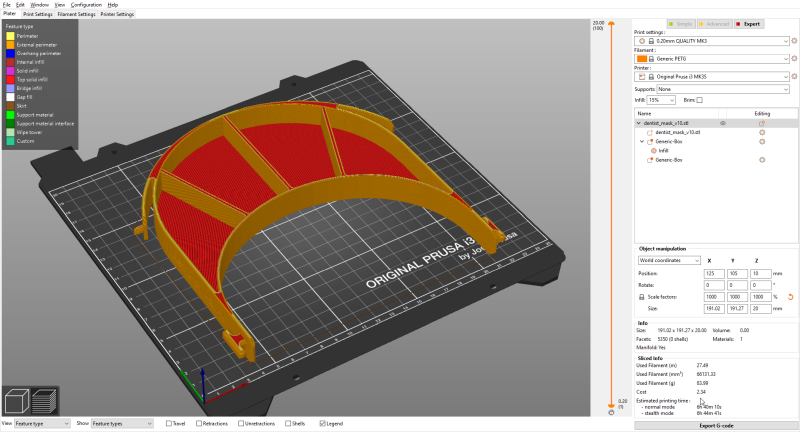The height and width of the screenshot is (432, 800).
Task: Select Advanced mode
Action: tap(714, 24)
